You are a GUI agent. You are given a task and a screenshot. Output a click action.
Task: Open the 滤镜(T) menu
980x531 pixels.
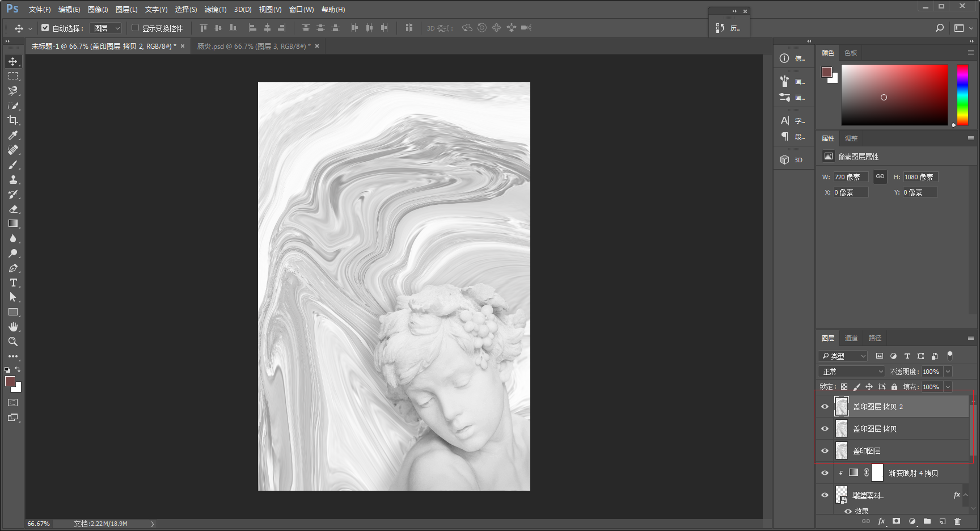216,10
